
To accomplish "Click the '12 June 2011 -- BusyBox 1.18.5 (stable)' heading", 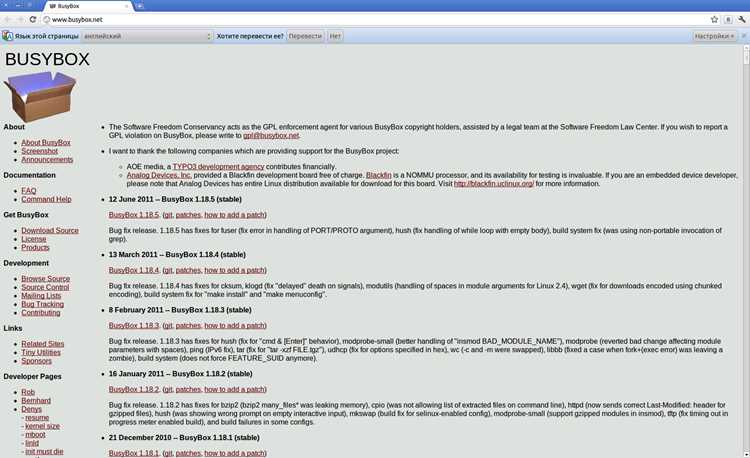I will (x=175, y=199).
